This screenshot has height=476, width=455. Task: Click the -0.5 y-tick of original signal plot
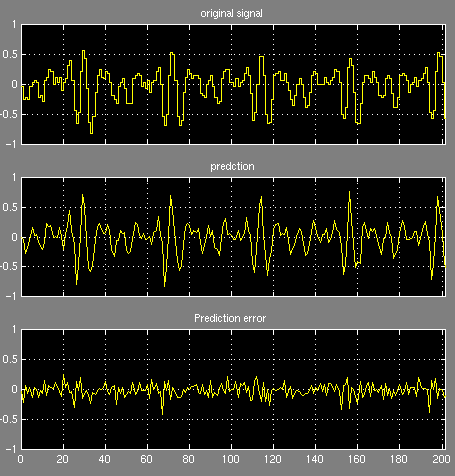click(9, 114)
